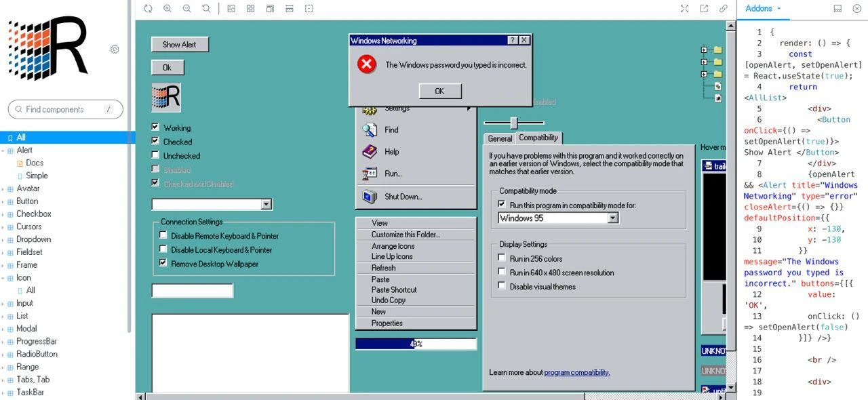Switch to the General tab
Viewport: 868px width, 400px height.
tap(500, 138)
